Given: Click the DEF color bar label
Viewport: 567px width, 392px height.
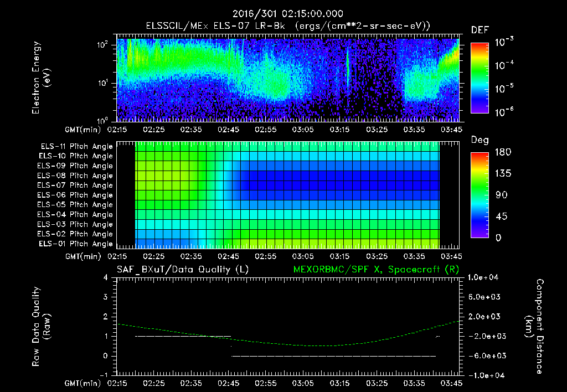Looking at the screenshot, I should point(480,30).
